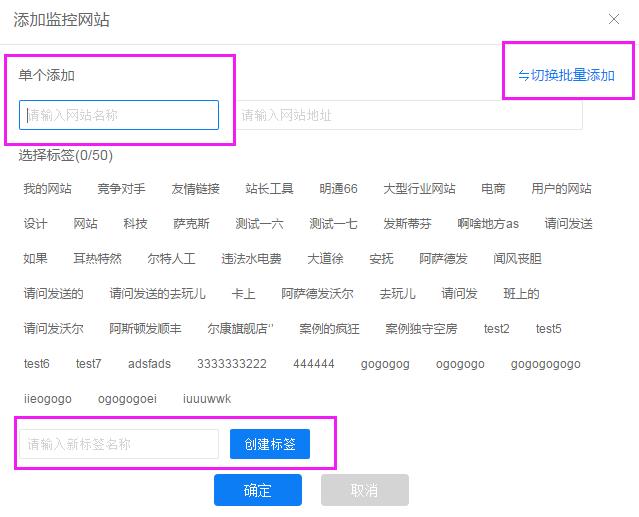
Task: Choose the 友情链接 tag
Action: (x=195, y=189)
